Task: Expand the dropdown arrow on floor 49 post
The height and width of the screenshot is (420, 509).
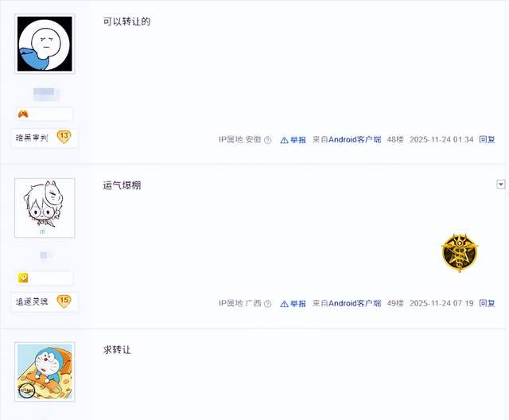Action: (x=501, y=185)
